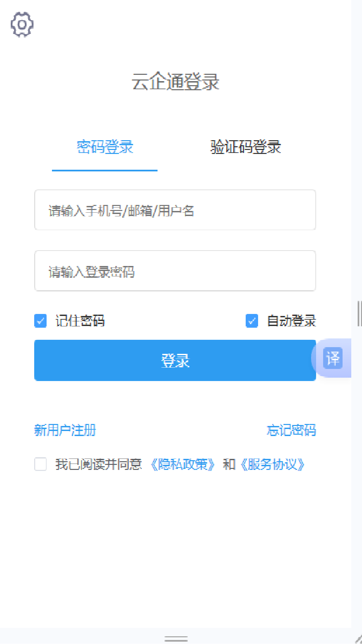Image resolution: width=362 pixels, height=644 pixels.
Task: Uncheck the 记住密码 checkbox
Action: point(40,321)
